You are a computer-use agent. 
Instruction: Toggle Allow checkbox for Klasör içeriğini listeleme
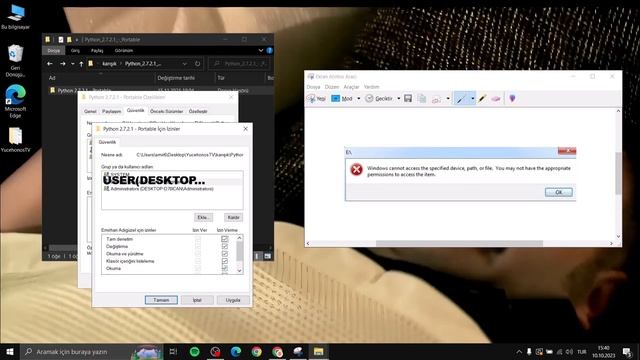198,261
